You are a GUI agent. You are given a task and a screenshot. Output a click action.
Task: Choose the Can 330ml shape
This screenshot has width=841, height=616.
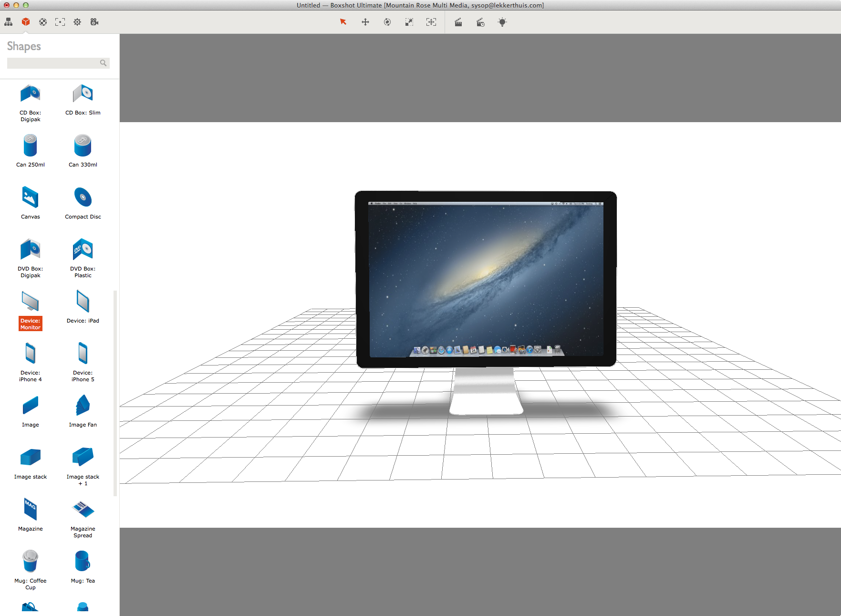coord(83,151)
